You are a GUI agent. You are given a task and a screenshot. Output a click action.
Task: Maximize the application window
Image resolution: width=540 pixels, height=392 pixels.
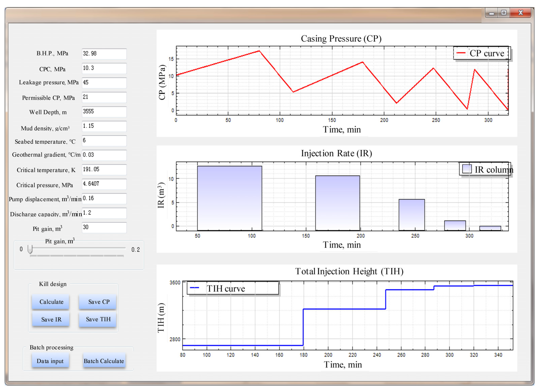(x=504, y=13)
